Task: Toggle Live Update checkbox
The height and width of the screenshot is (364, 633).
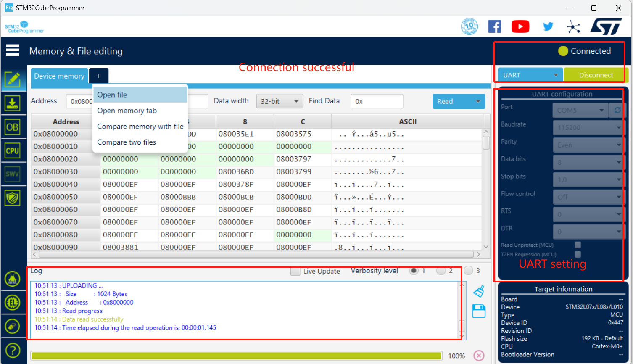Action: pos(295,271)
